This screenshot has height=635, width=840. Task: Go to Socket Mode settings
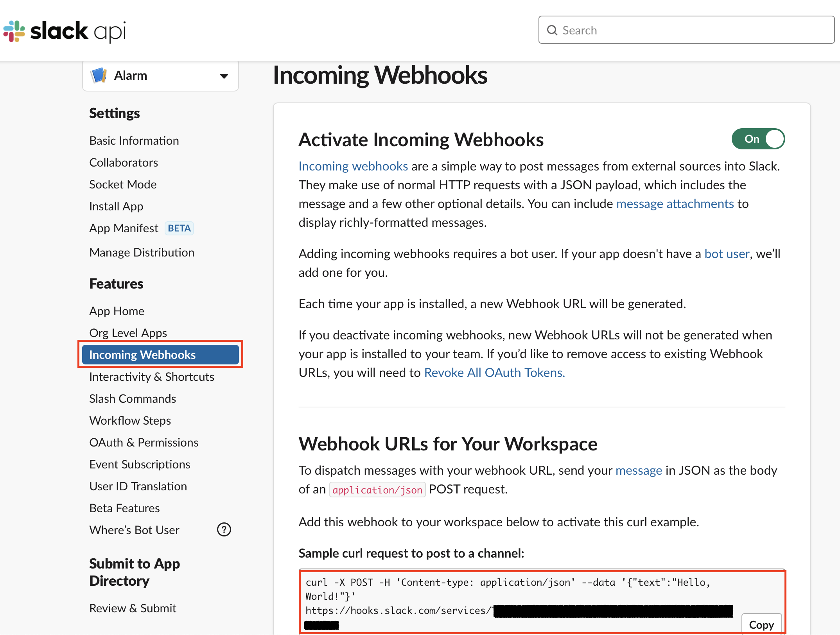[123, 184]
